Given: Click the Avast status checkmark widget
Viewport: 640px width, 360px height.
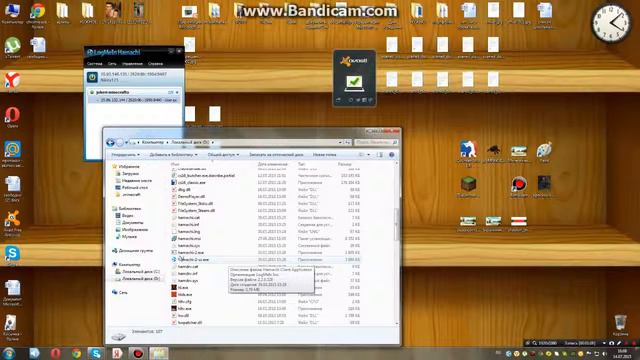Looking at the screenshot, I should pos(354,83).
